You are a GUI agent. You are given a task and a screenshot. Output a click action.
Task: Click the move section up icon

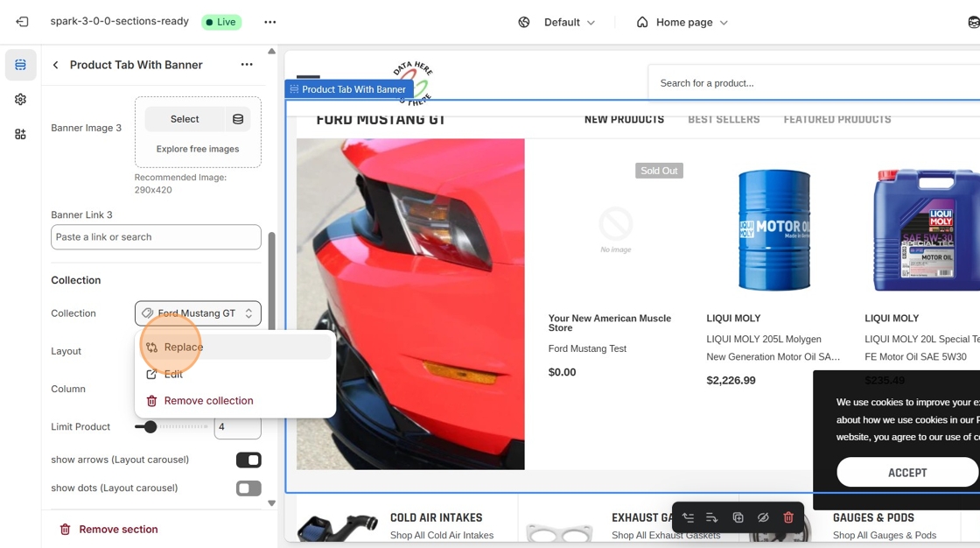click(688, 517)
